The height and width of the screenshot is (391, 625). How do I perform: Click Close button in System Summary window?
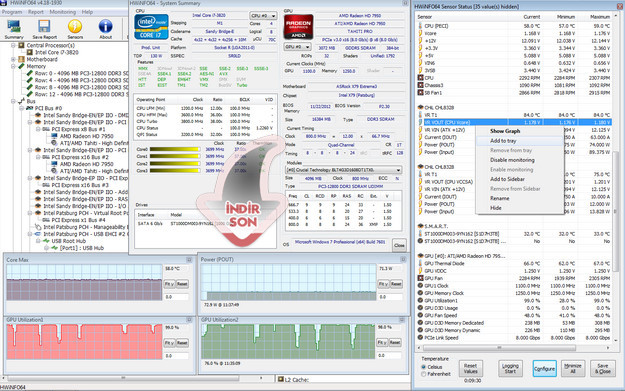399,245
